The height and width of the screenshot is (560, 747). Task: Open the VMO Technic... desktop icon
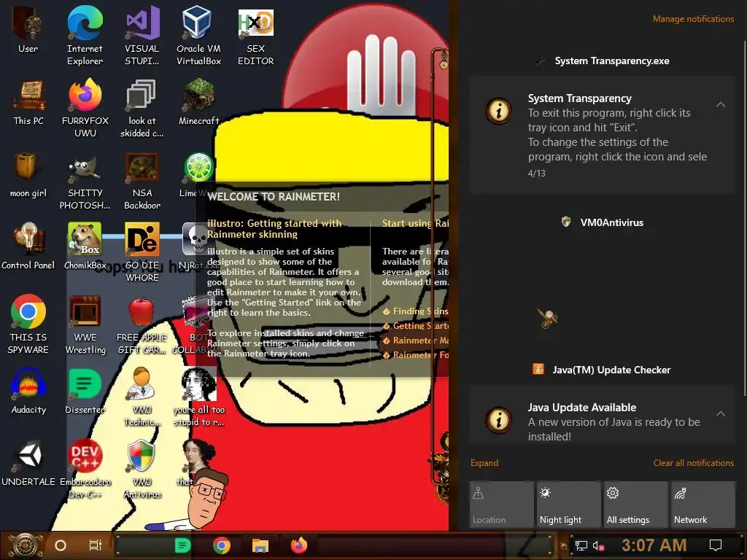[x=142, y=397]
